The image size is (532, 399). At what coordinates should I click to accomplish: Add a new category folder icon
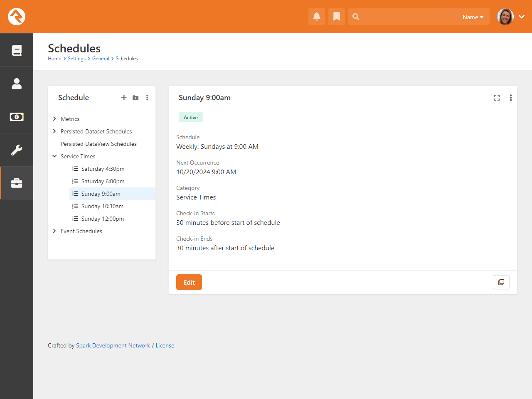(x=135, y=98)
